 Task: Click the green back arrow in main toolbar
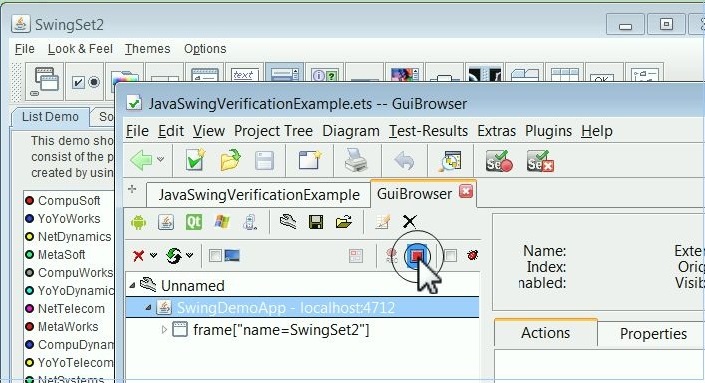[x=141, y=160]
